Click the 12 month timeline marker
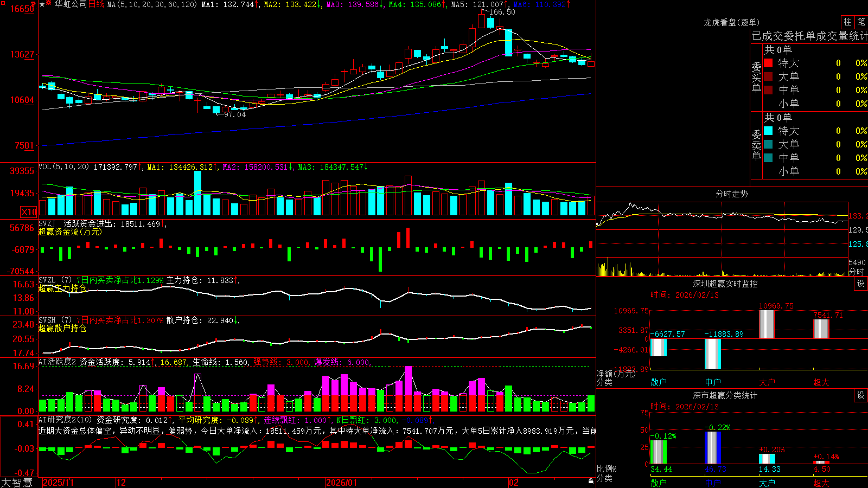 coord(121,483)
